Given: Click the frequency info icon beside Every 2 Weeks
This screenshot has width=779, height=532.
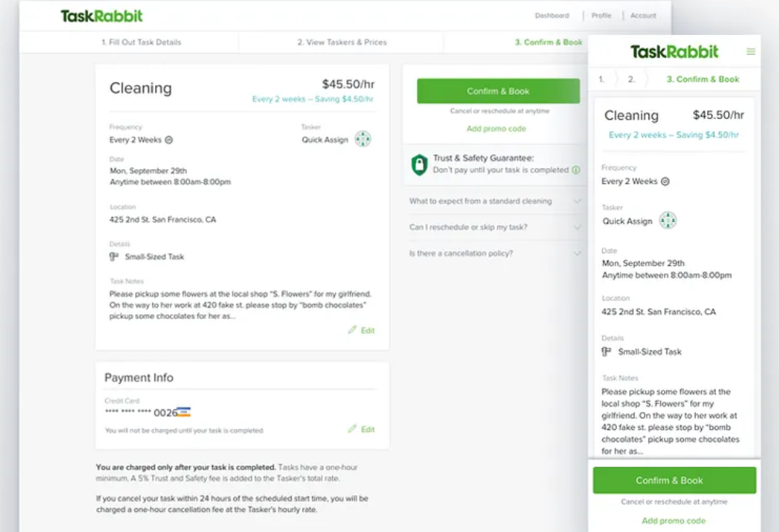Looking at the screenshot, I should tap(169, 140).
